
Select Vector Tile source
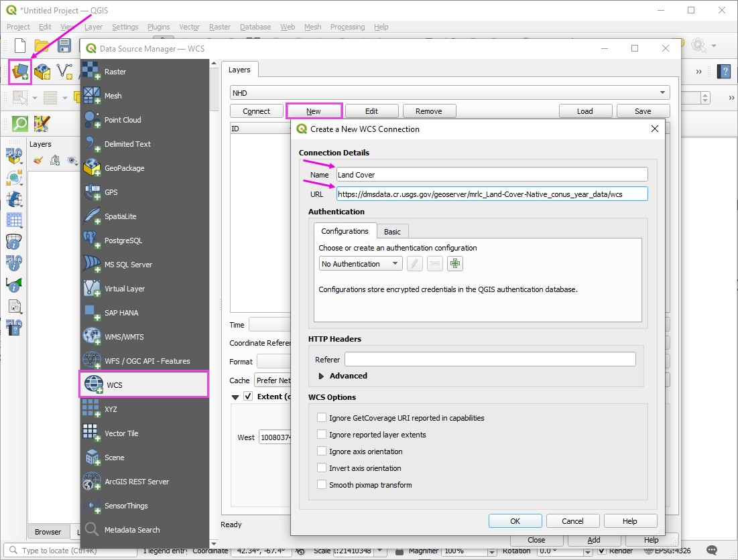121,433
